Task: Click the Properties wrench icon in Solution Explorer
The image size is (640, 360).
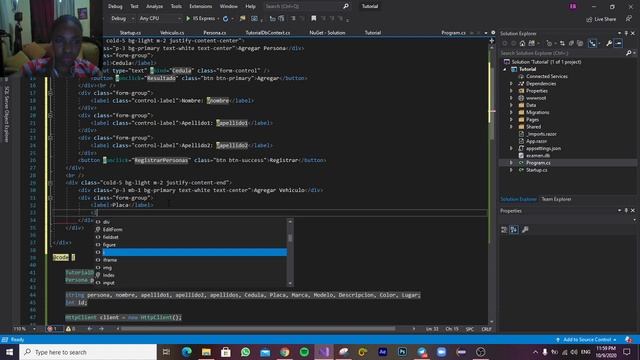Action: click(609, 43)
